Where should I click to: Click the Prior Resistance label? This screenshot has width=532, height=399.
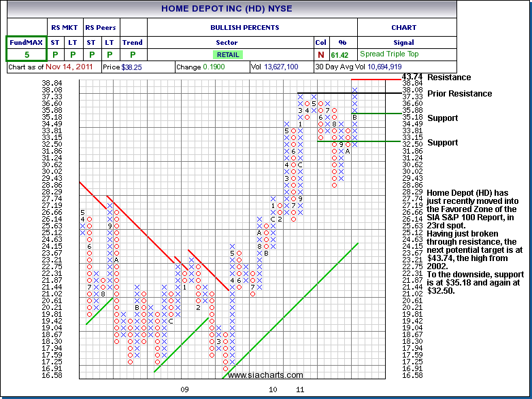tap(459, 94)
